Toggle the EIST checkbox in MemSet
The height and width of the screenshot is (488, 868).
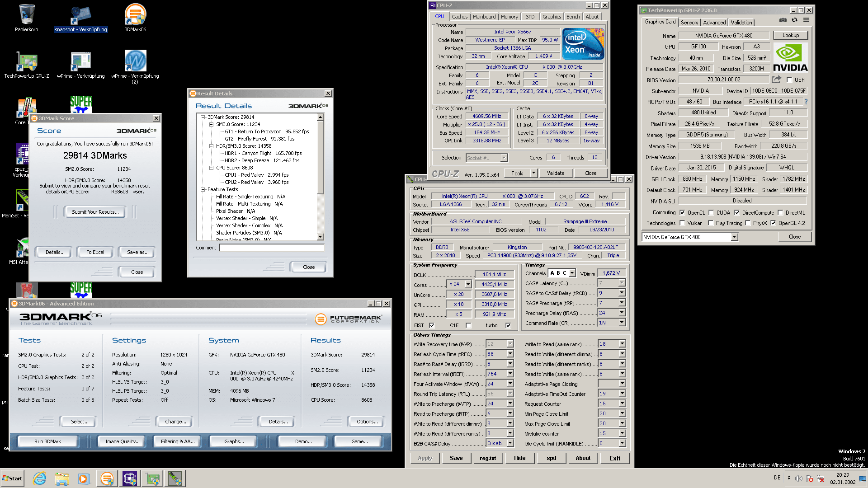432,325
